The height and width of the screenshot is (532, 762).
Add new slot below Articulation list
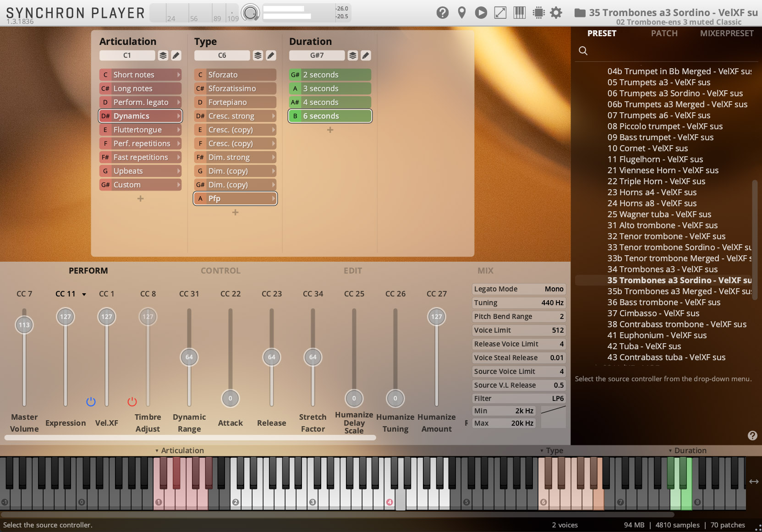[141, 198]
